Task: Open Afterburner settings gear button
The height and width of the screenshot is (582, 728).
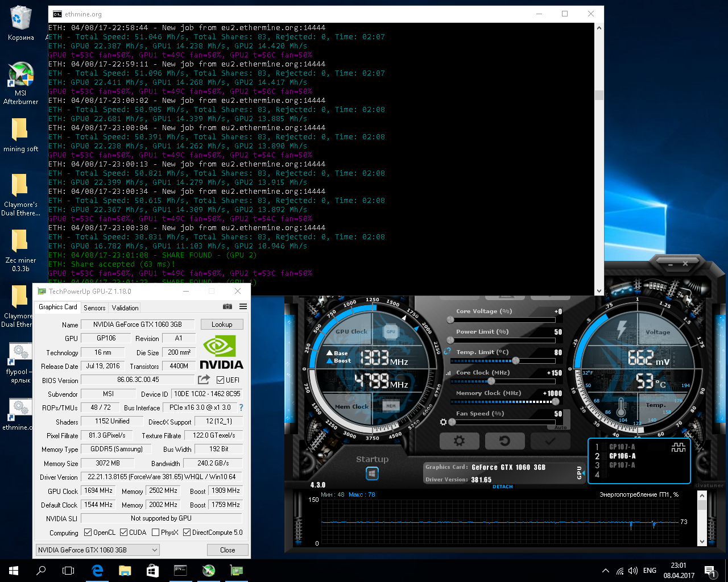Action: click(x=460, y=440)
